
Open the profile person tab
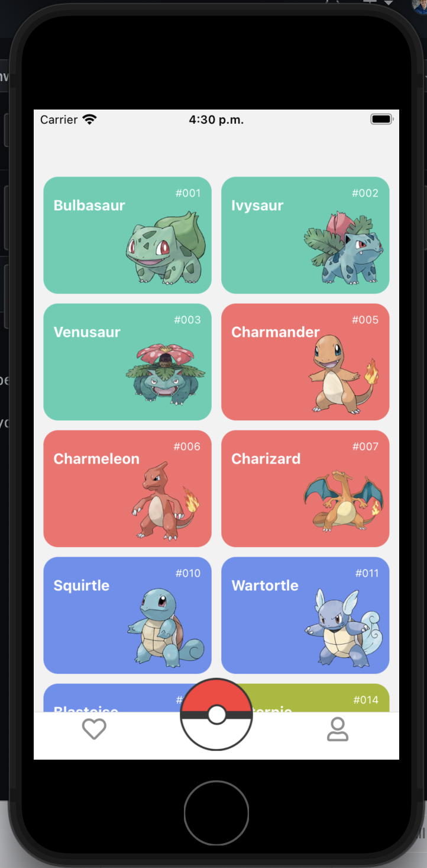338,729
